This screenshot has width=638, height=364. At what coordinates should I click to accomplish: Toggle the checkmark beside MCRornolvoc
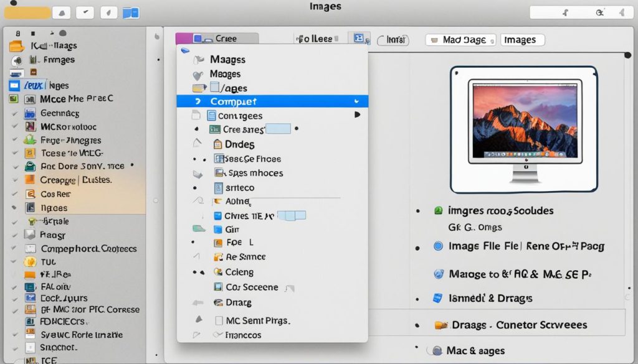click(x=15, y=127)
